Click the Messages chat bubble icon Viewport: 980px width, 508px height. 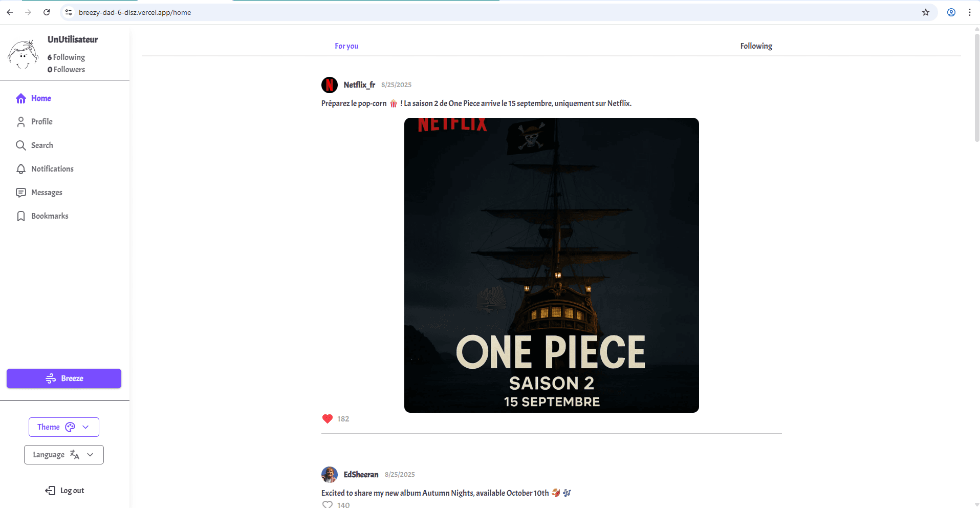click(21, 193)
